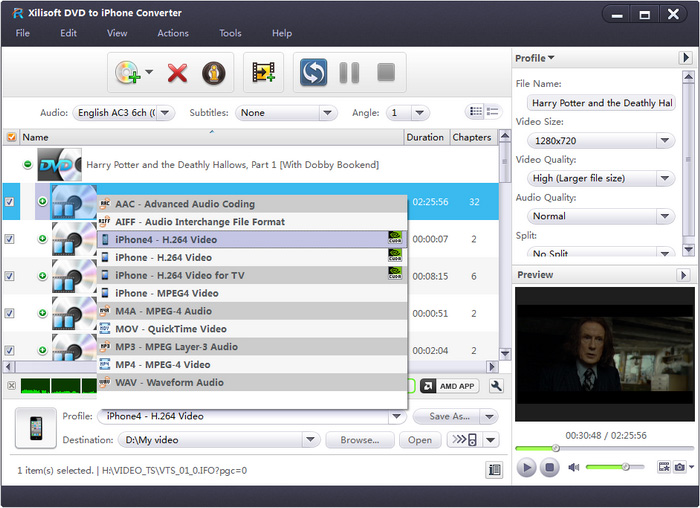Remove selected item with red X

pyautogui.click(x=177, y=73)
